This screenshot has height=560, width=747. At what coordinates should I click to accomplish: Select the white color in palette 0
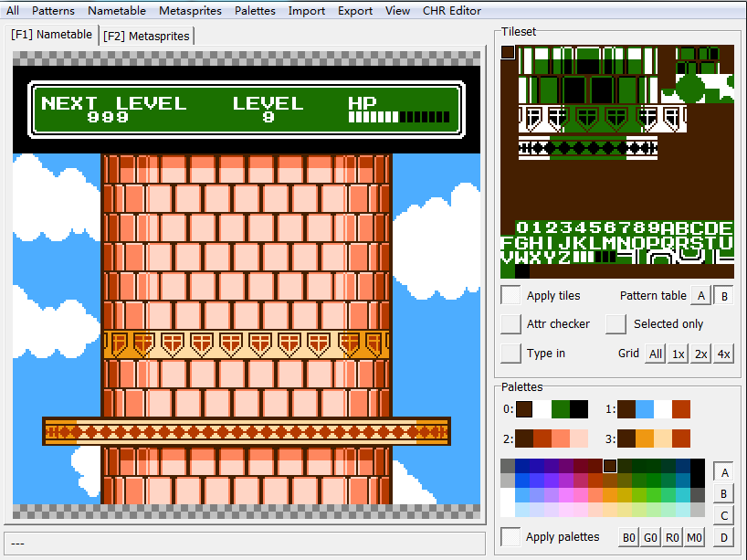coord(542,409)
